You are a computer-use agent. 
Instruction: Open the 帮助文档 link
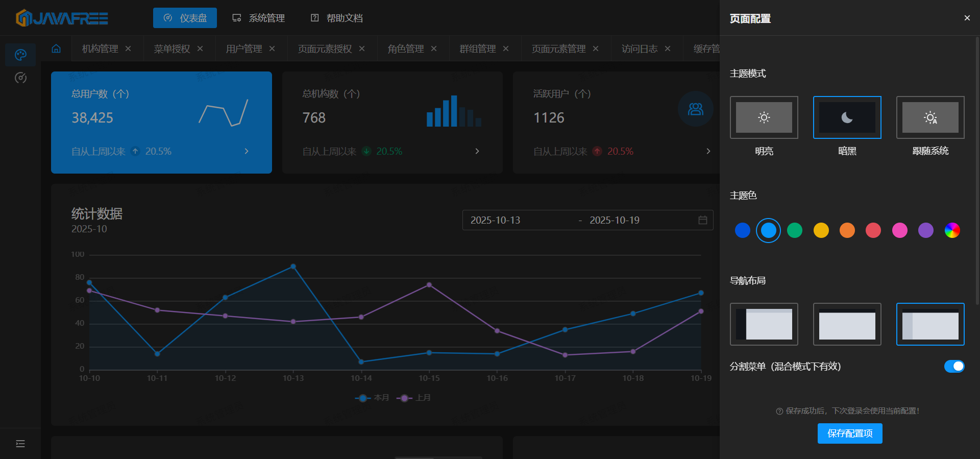[337, 18]
